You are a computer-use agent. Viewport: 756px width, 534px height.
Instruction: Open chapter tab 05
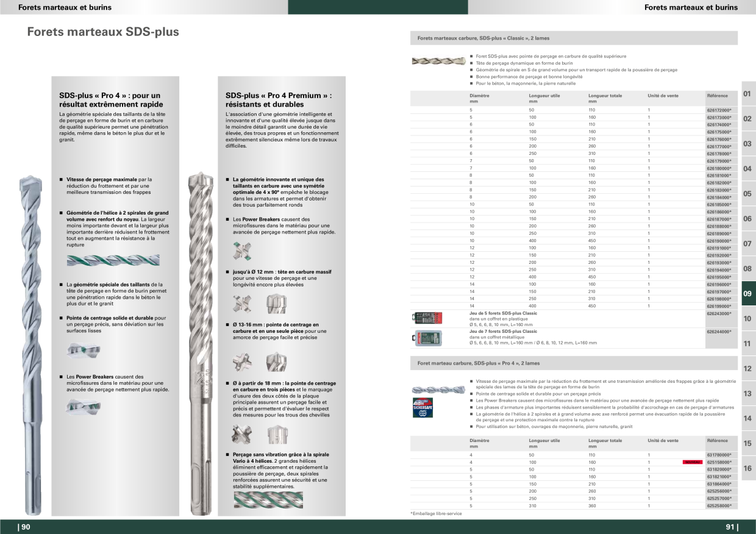pyautogui.click(x=747, y=194)
